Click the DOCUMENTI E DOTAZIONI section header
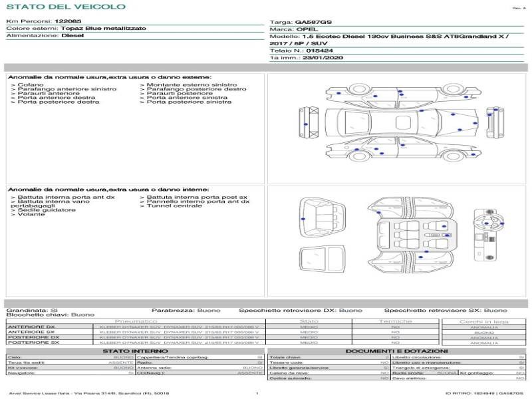The height and width of the screenshot is (399, 532). [x=396, y=351]
